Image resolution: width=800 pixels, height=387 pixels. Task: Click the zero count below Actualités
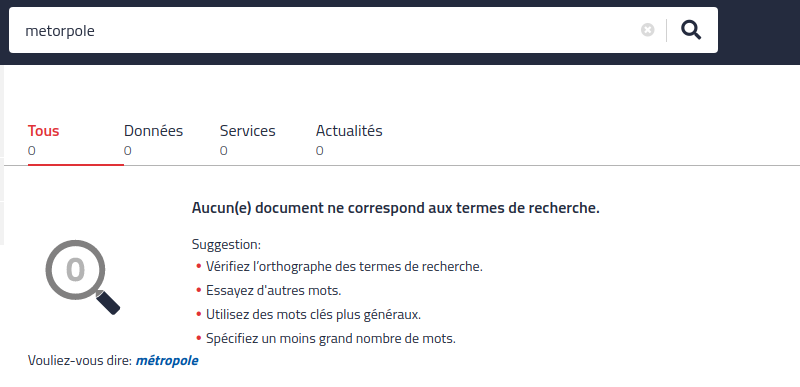click(x=319, y=151)
